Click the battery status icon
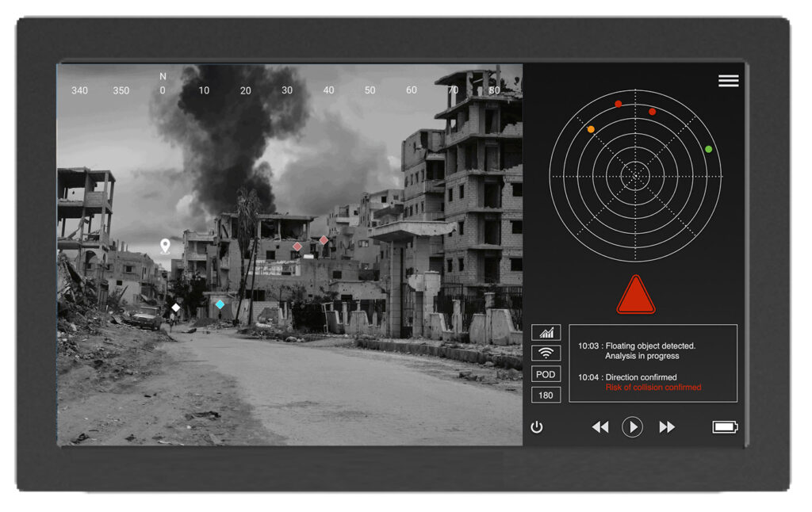Viewport: 812px width, 512px height. coord(725,427)
